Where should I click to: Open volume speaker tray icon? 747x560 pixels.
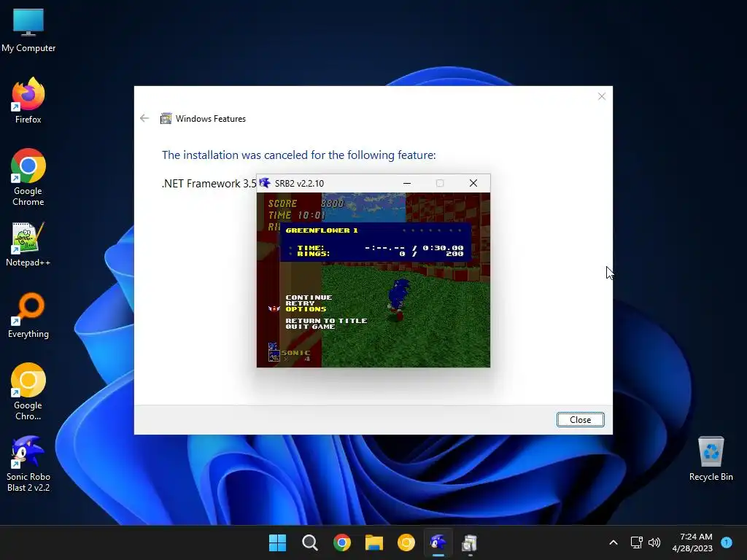(654, 542)
